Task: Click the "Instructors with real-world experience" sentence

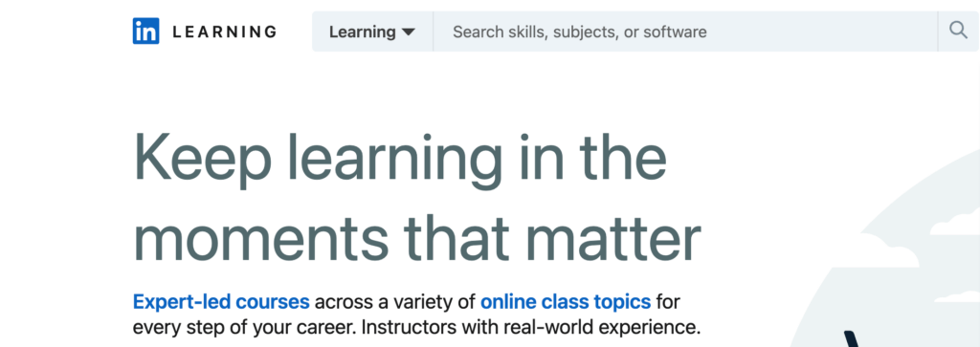Action: click(x=530, y=327)
